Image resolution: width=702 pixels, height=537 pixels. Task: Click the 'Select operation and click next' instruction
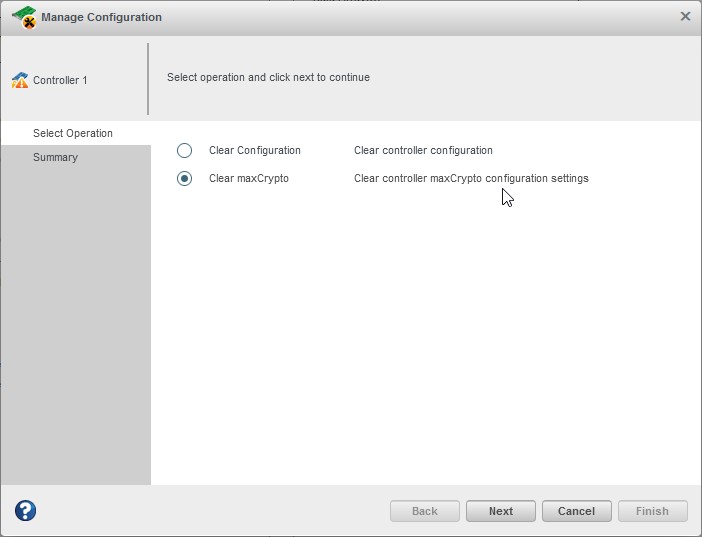click(x=268, y=77)
